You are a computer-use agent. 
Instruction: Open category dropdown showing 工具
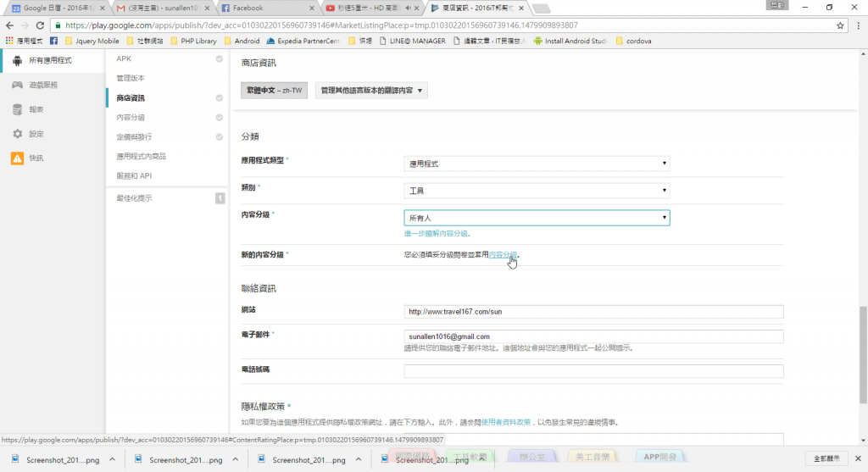[537, 191]
